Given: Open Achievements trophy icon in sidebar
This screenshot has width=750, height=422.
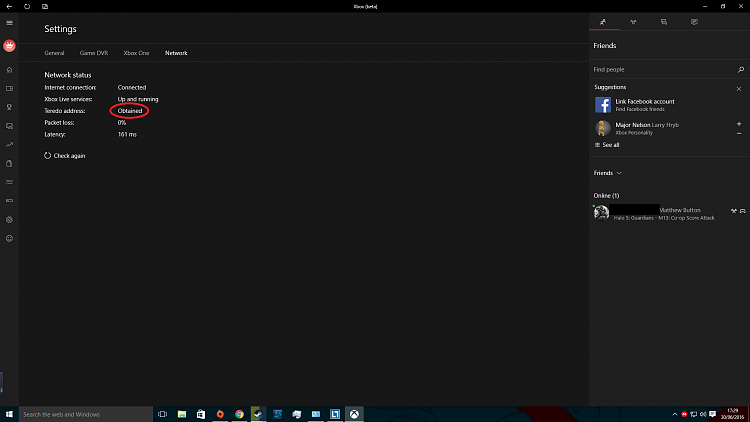Looking at the screenshot, I should point(9,107).
